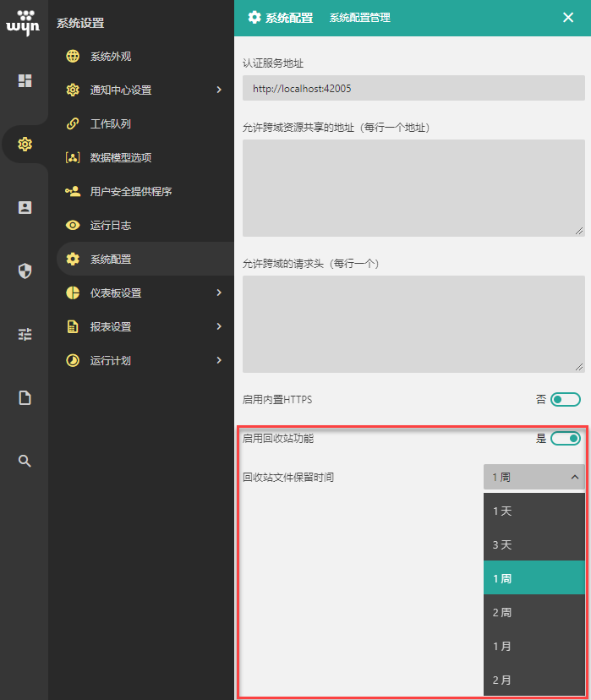Select the 1 周 retention option

[534, 578]
